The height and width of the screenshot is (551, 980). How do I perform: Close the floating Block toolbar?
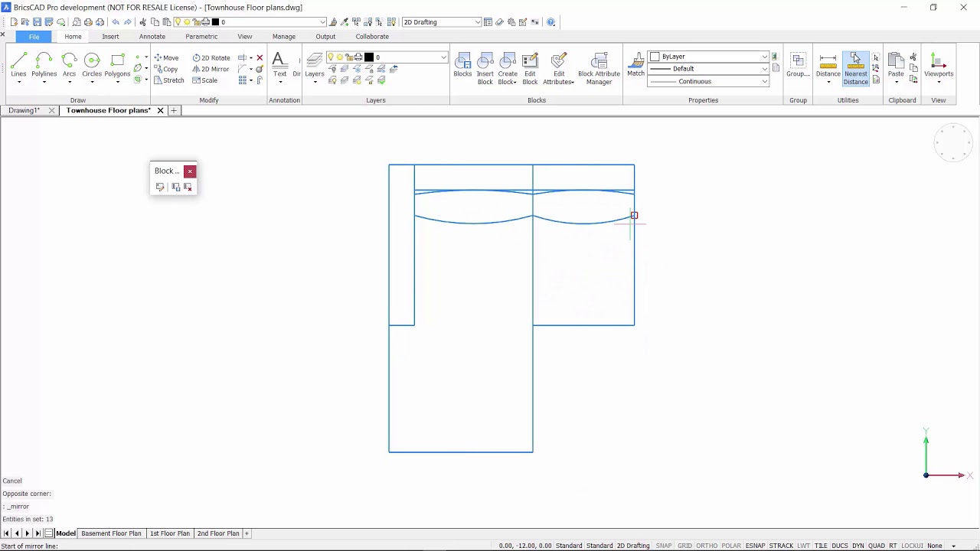tap(190, 171)
